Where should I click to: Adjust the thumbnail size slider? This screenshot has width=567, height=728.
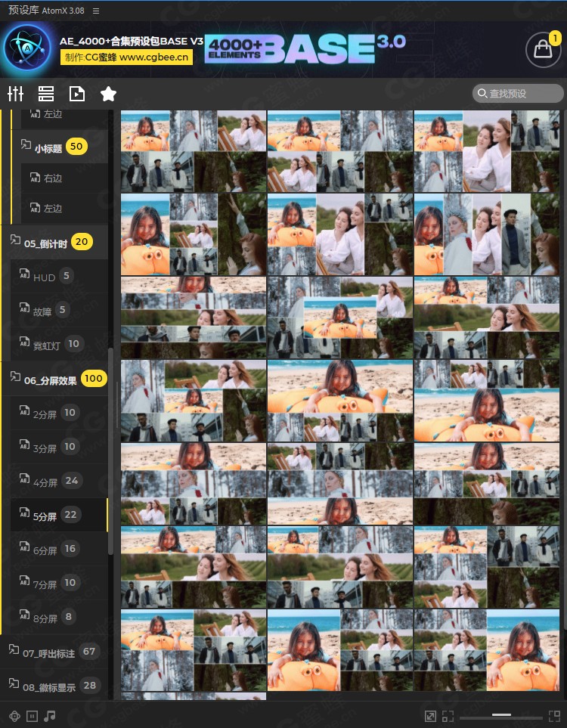click(x=501, y=715)
